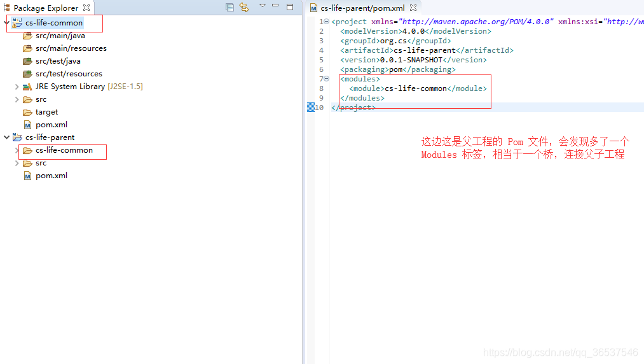Expand the cs-life-common folder under cs-life-parent
The image size is (644, 364).
click(x=17, y=150)
